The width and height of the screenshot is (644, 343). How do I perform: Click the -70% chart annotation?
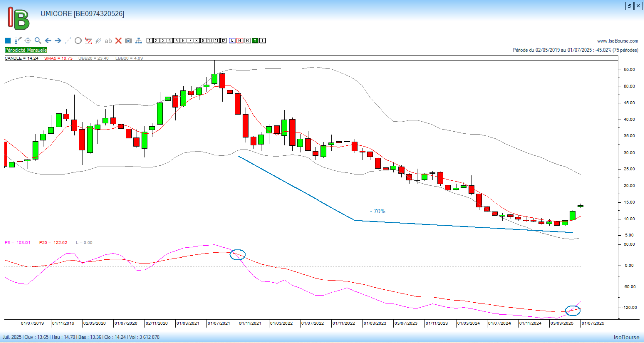(x=378, y=211)
